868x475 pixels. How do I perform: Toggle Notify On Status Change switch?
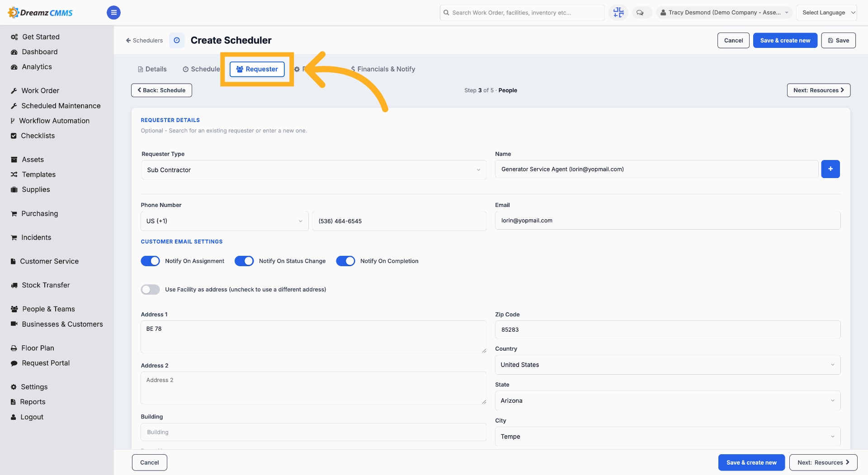pos(244,261)
